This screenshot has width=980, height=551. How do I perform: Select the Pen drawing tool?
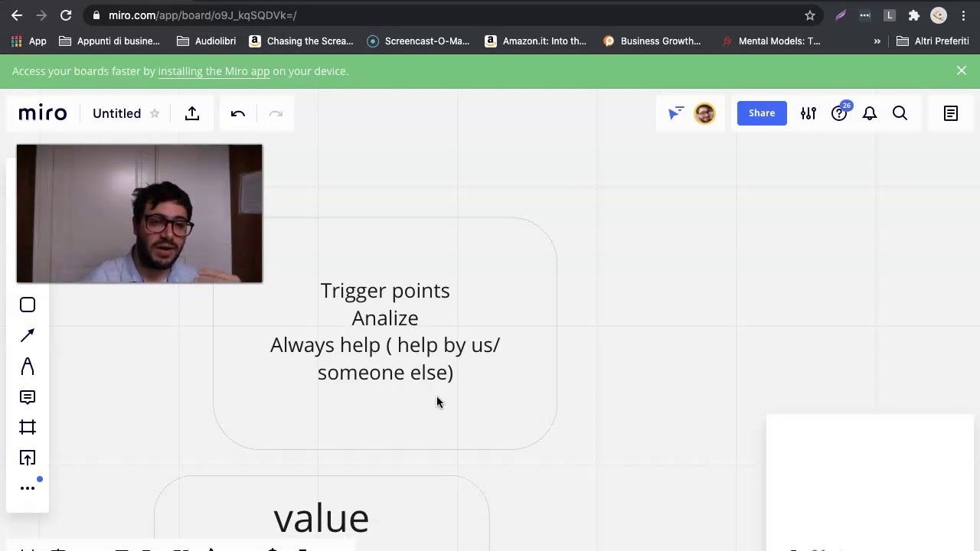pyautogui.click(x=28, y=367)
